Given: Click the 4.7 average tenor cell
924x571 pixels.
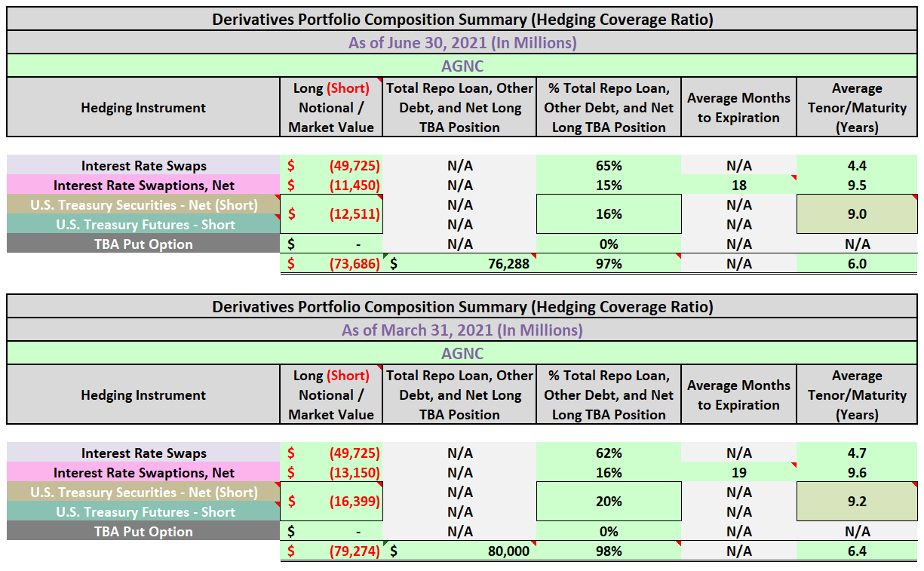Looking at the screenshot, I should [x=857, y=453].
